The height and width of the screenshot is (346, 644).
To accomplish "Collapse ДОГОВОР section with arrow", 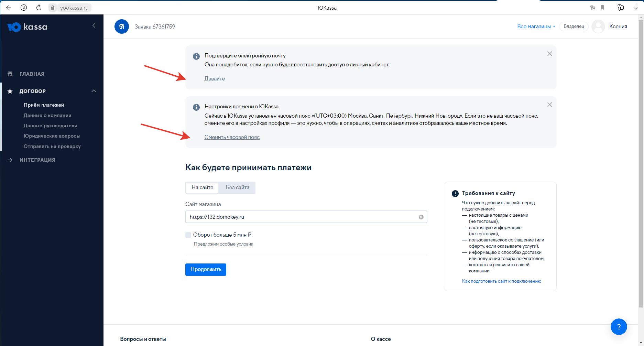I will coord(94,91).
